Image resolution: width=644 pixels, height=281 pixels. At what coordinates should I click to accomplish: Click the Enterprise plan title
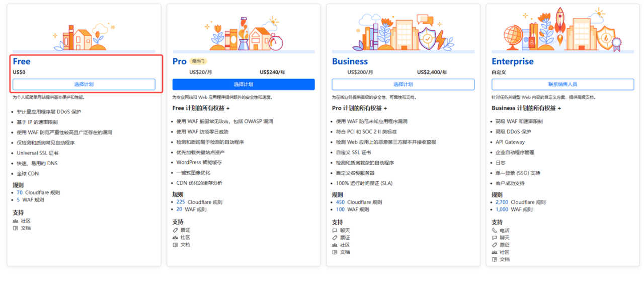513,61
